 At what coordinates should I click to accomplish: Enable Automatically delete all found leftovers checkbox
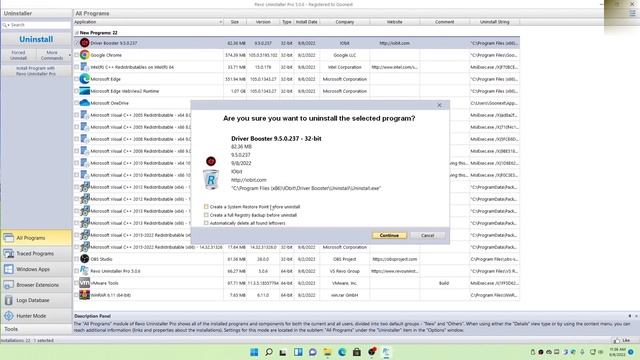[206, 223]
